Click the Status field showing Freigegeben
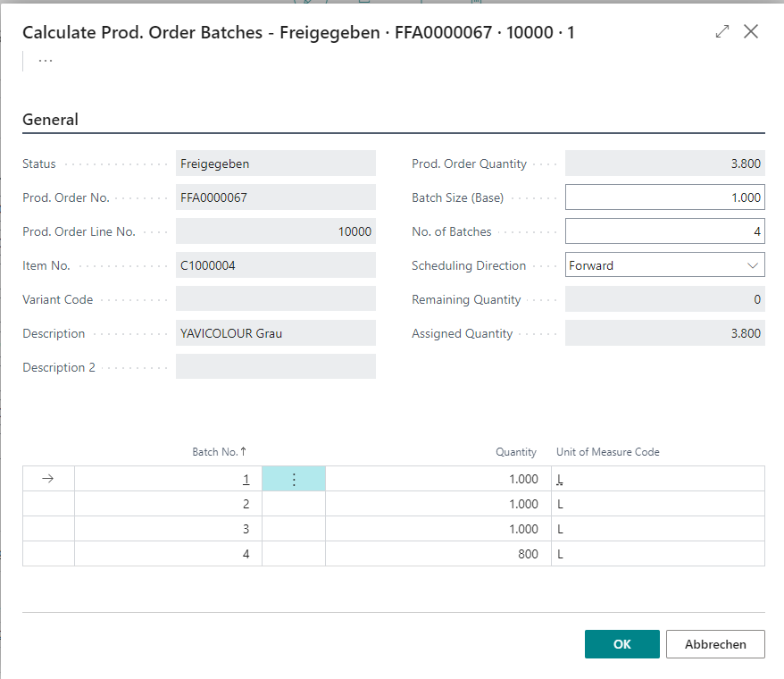The width and height of the screenshot is (784, 679). point(276,163)
